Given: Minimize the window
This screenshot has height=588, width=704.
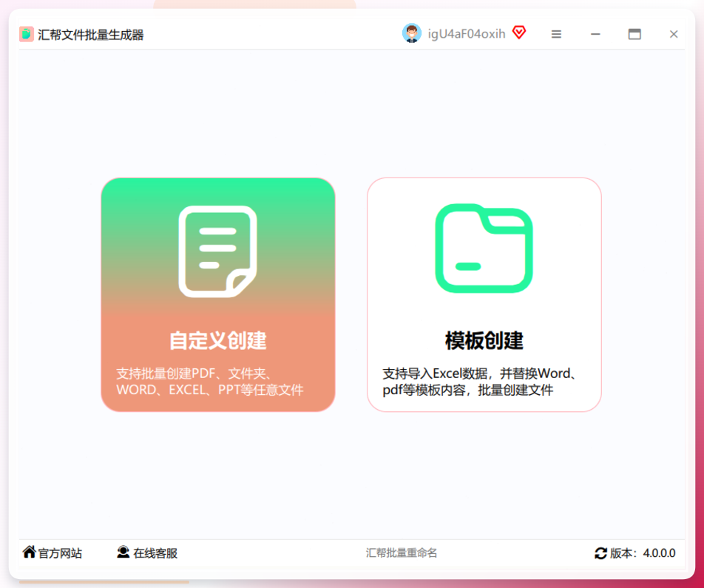Looking at the screenshot, I should pos(595,34).
